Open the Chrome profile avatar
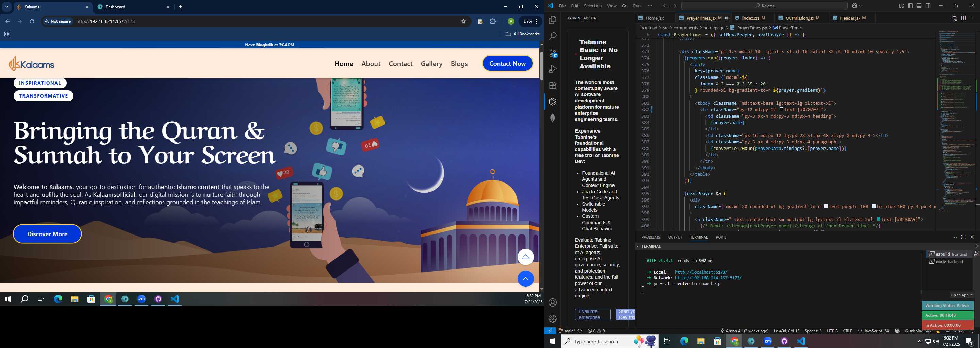Screen dimensions: 980x348 (x=511, y=22)
